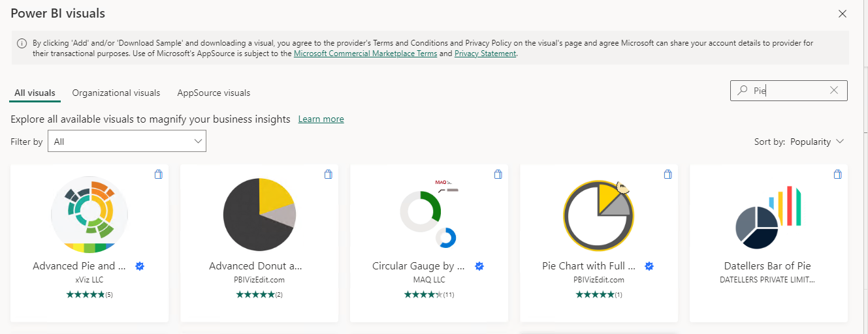Image resolution: width=868 pixels, height=334 pixels.
Task: Click the star rating with (5) reviews
Action: coord(89,295)
